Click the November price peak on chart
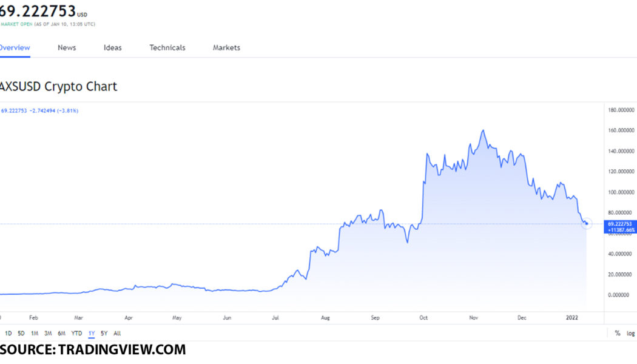The image size is (637, 364). (x=484, y=130)
